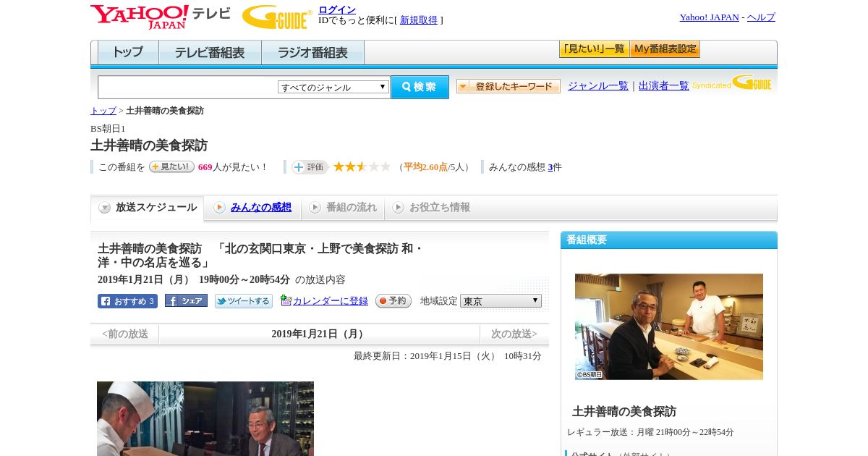Click the calendar icon beside カレンダーに登録
The height and width of the screenshot is (456, 868).
(x=286, y=300)
